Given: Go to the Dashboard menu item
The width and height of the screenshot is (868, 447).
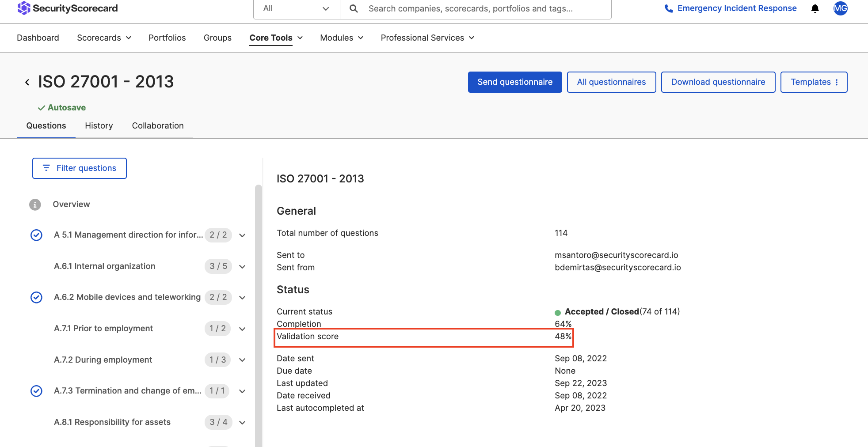Looking at the screenshot, I should (x=38, y=38).
